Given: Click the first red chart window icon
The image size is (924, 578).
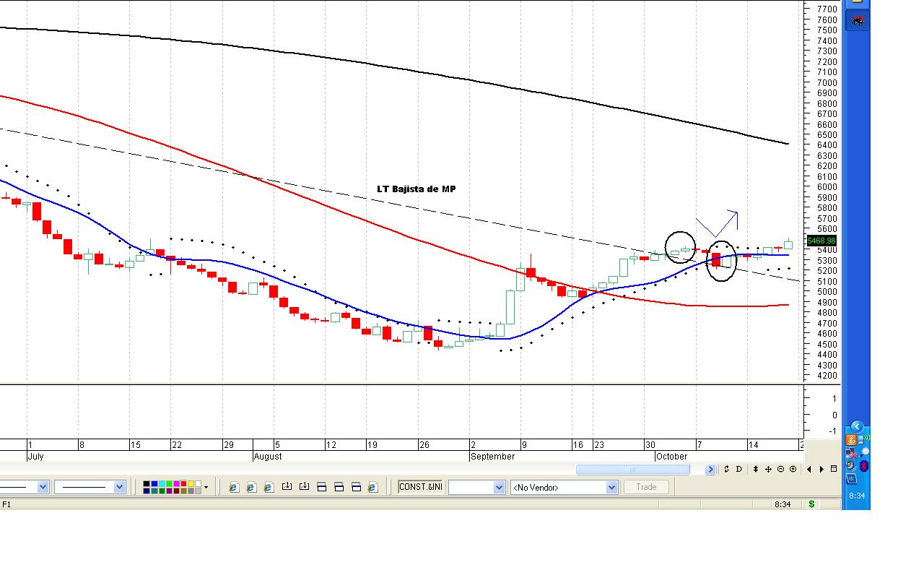Looking at the screenshot, I should click(287, 486).
